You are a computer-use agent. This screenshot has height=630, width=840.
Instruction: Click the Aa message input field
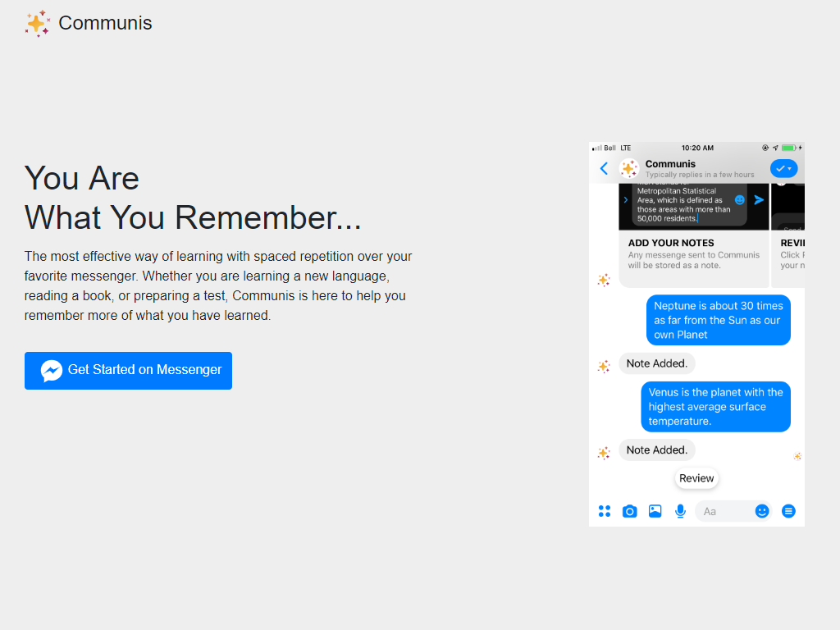[x=733, y=511]
